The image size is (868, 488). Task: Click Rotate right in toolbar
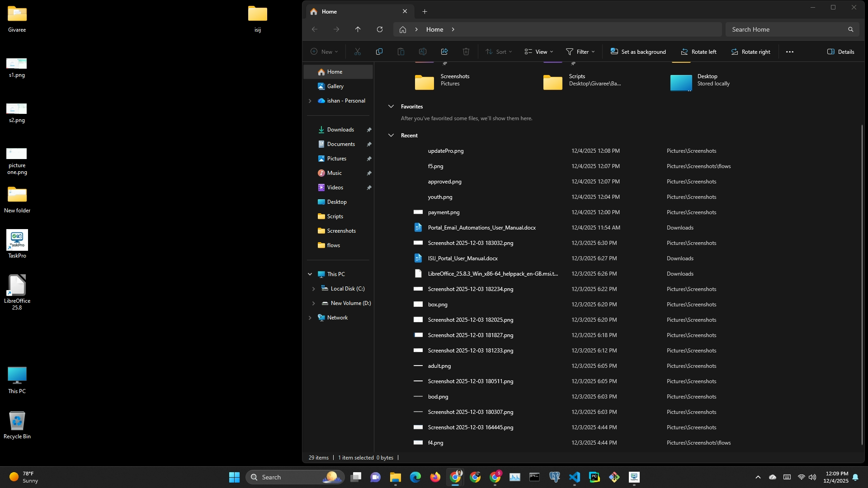[x=750, y=52]
